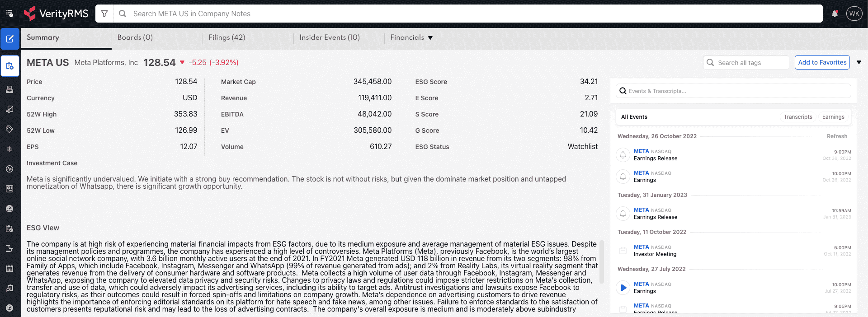The height and width of the screenshot is (317, 868).
Task: Expand the Financials dropdown arrow
Action: point(430,38)
